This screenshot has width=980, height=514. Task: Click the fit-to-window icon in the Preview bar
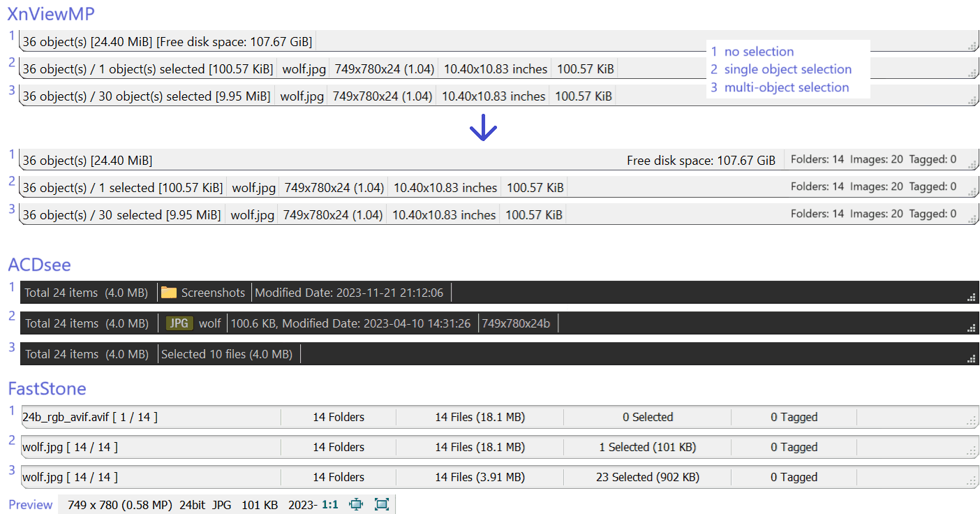[x=356, y=504]
